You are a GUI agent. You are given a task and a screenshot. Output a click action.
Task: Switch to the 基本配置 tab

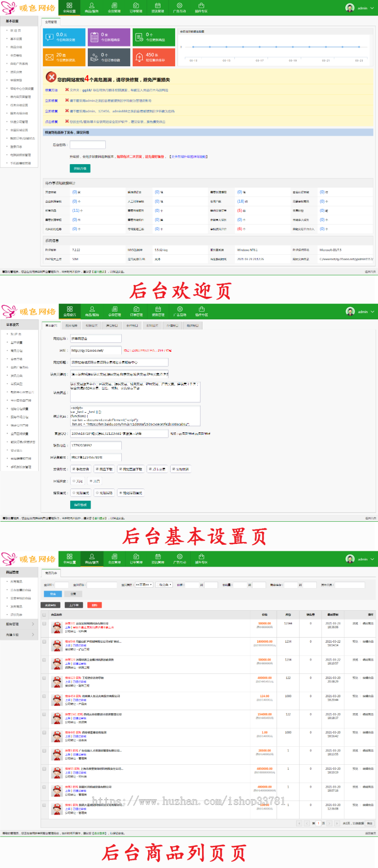[51, 325]
